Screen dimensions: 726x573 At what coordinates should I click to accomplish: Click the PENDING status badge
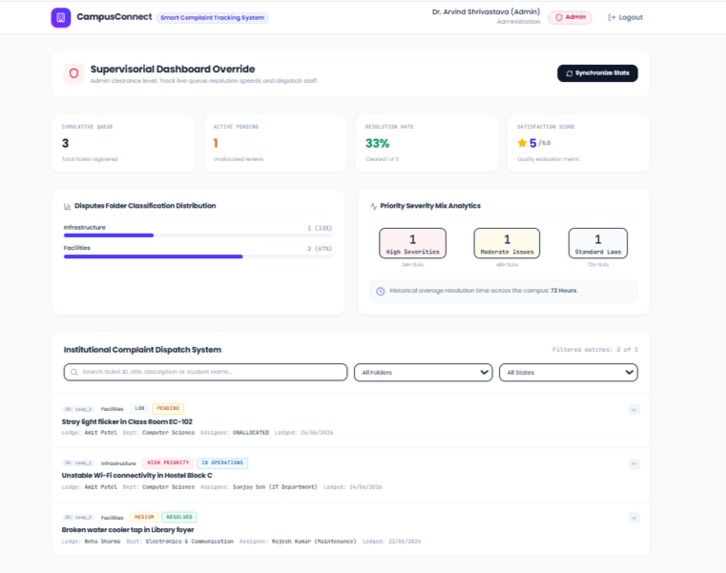(x=168, y=409)
